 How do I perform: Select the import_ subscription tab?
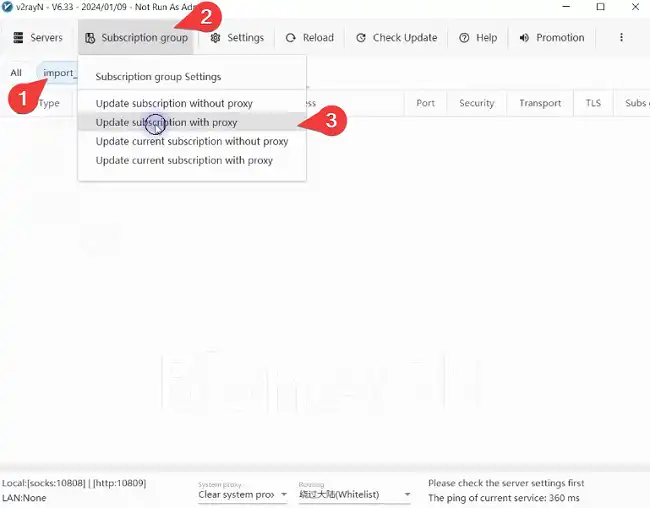[58, 73]
